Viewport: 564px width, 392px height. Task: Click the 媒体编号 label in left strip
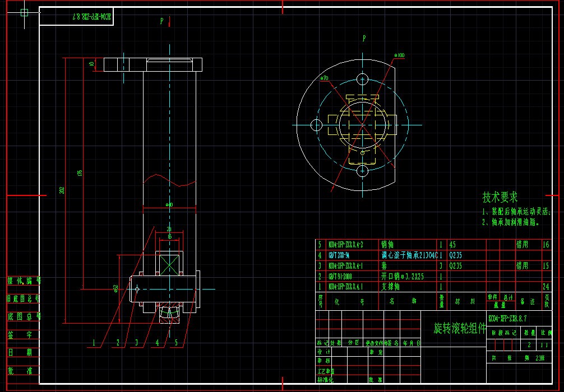click(x=24, y=281)
